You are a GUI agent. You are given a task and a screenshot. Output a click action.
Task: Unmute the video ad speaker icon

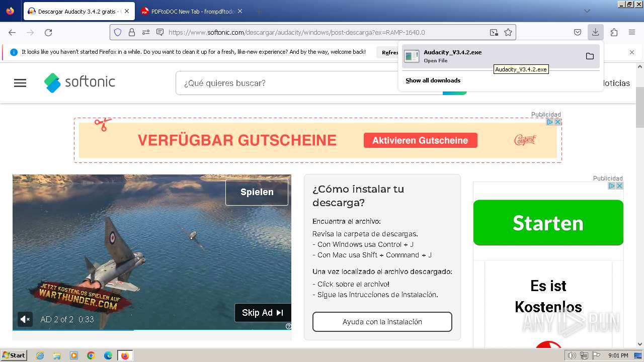pyautogui.click(x=25, y=319)
